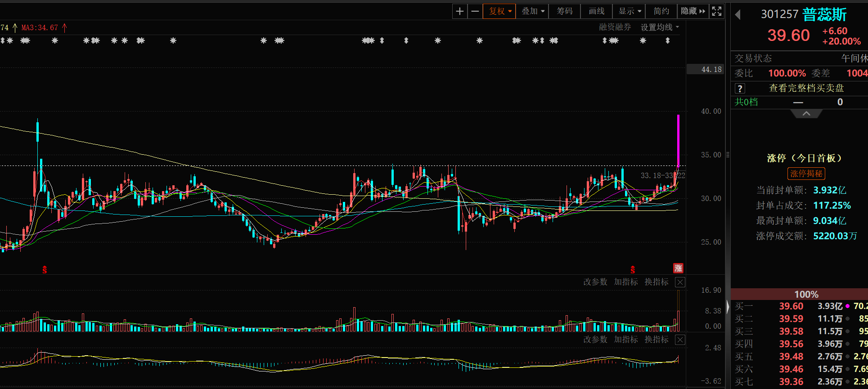This screenshot has height=389, width=868.
Task: Expand the 隐藏 panel toggle
Action: coord(693,11)
